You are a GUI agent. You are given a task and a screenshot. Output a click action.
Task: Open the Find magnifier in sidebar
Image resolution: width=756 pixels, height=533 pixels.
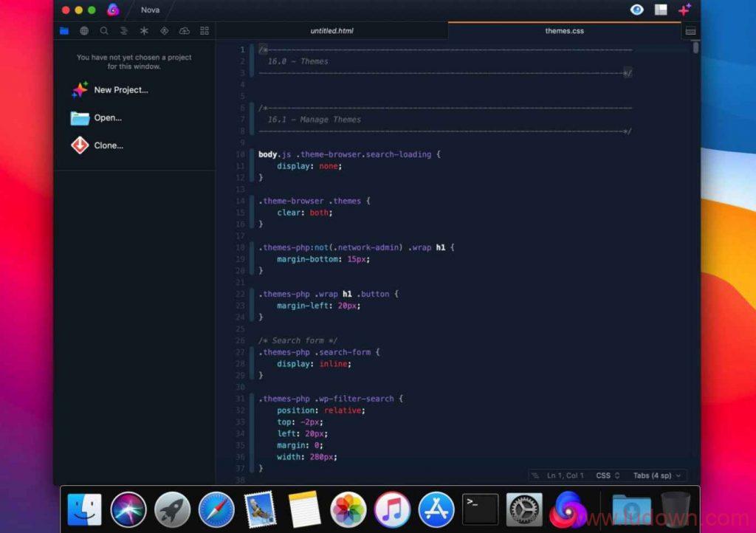[104, 31]
